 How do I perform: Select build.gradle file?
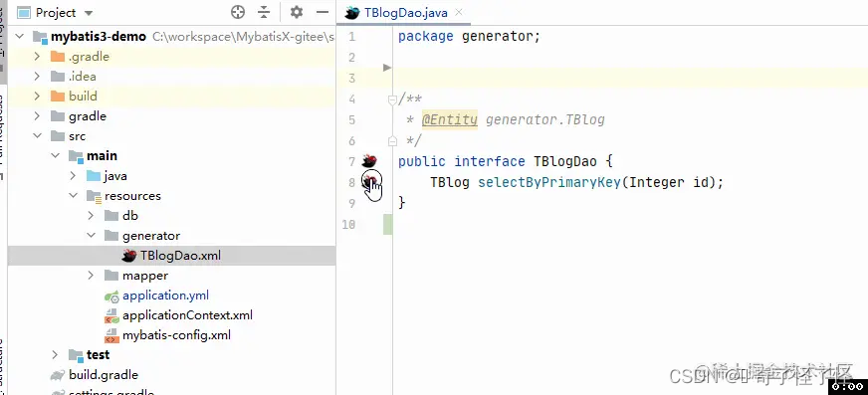104,375
